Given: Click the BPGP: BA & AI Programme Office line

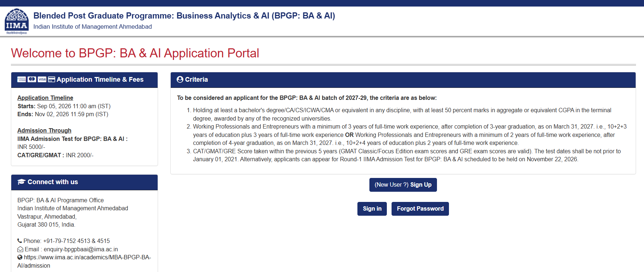Looking at the screenshot, I should (61, 200).
